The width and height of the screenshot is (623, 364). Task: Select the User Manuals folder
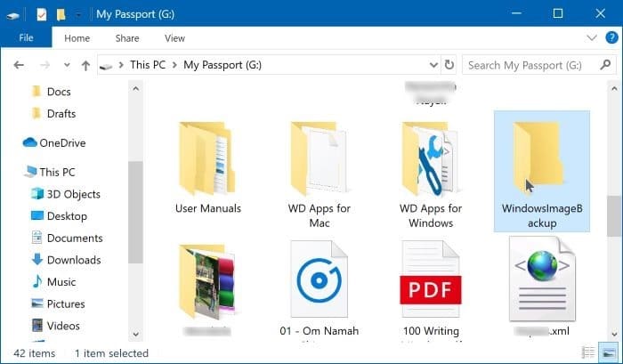pyautogui.click(x=207, y=169)
